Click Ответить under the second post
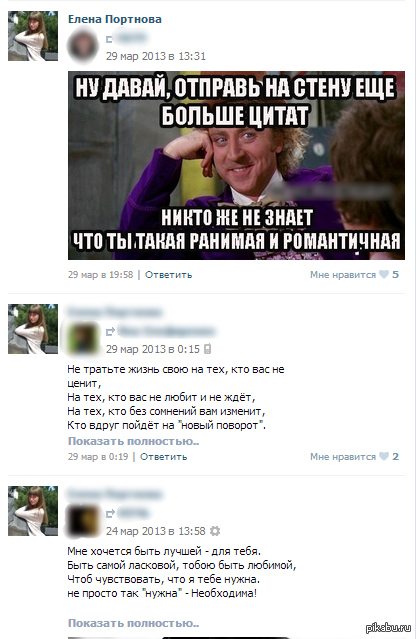Image resolution: width=416 pixels, height=639 pixels. coord(163,457)
